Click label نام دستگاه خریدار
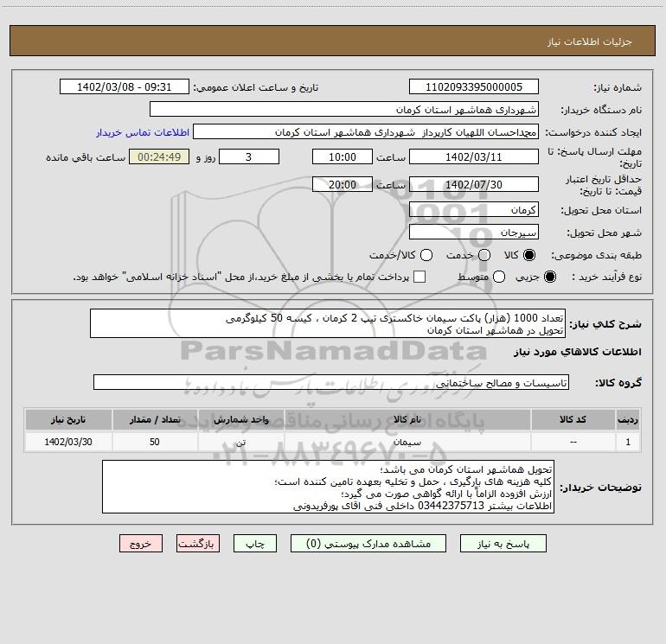666x644 pixels. coord(601,111)
